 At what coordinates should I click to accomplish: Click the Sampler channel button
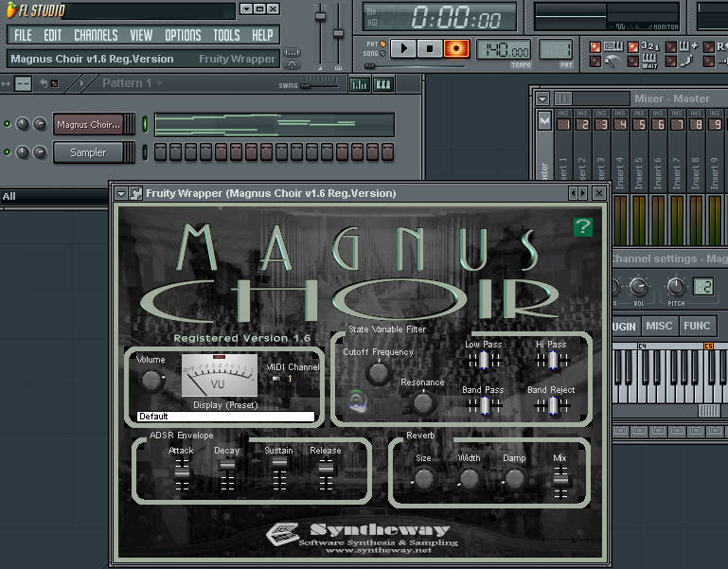(88, 152)
